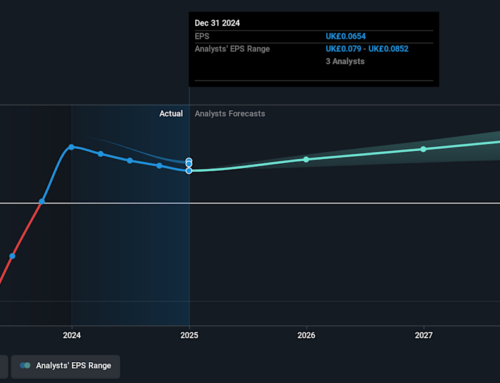
Task: Toggle the Analysts' EPS Range legend button
Action: [65, 366]
